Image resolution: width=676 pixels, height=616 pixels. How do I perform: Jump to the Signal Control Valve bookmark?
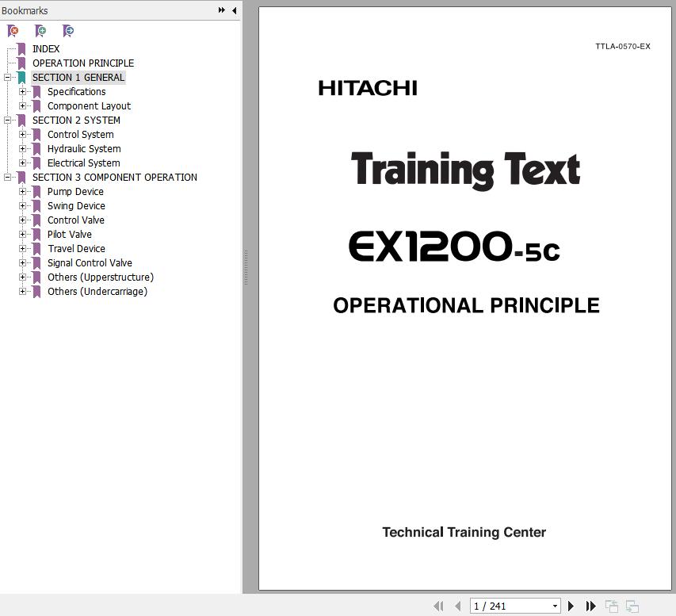coord(90,262)
